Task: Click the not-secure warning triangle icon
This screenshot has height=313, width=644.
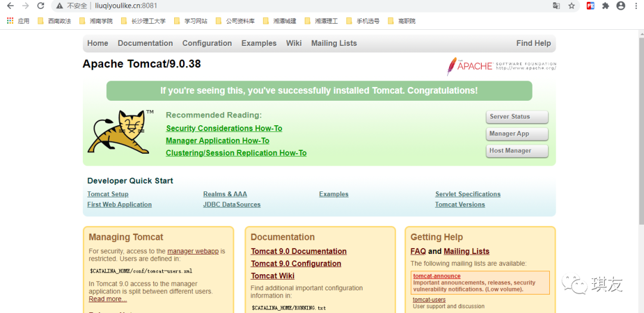Action: (x=60, y=6)
